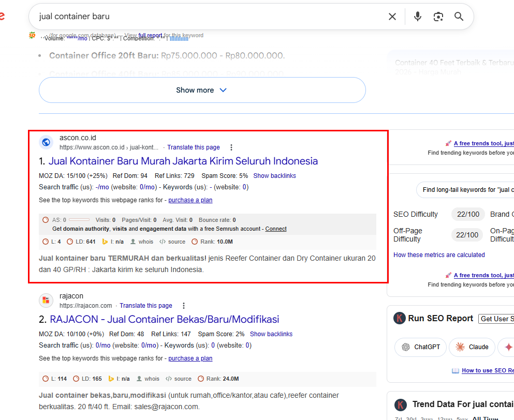
Task: Show backlinks for ascon.co.id
Action: pyautogui.click(x=274, y=176)
